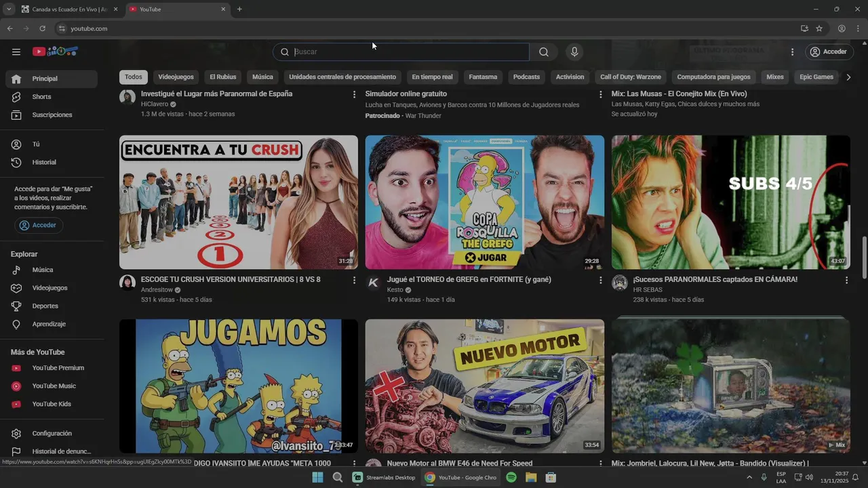This screenshot has height=488, width=868.
Task: Open options for ESCOGE TU CRUSH video
Action: [354, 280]
